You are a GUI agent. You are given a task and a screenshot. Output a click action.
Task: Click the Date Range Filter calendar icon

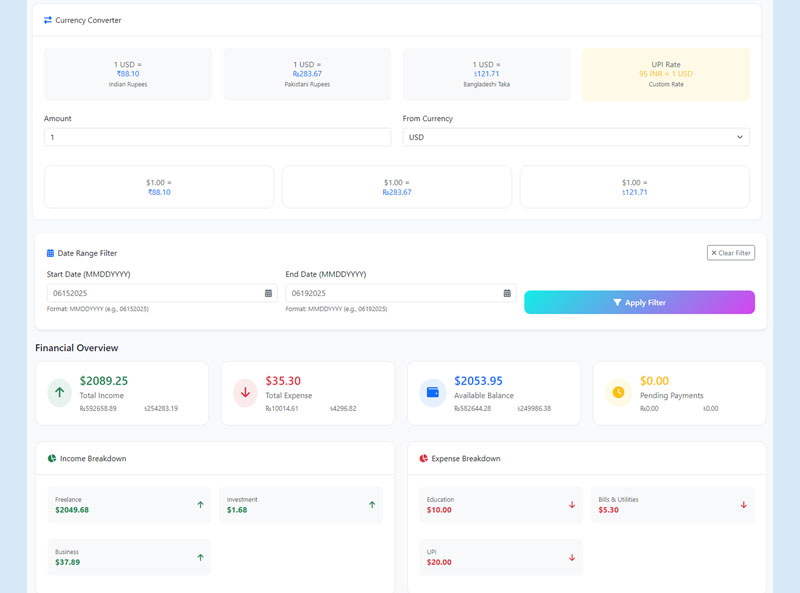[x=50, y=253]
